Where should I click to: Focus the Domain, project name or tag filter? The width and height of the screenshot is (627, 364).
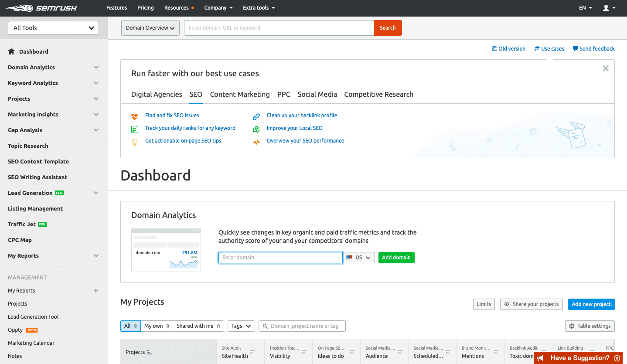pos(302,326)
